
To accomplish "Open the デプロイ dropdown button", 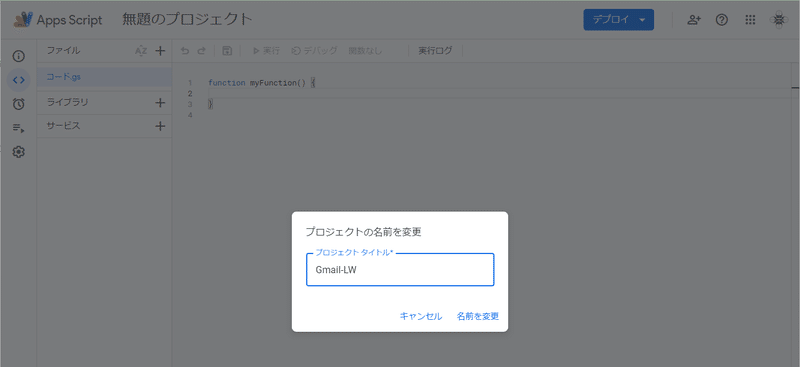I will tap(618, 20).
